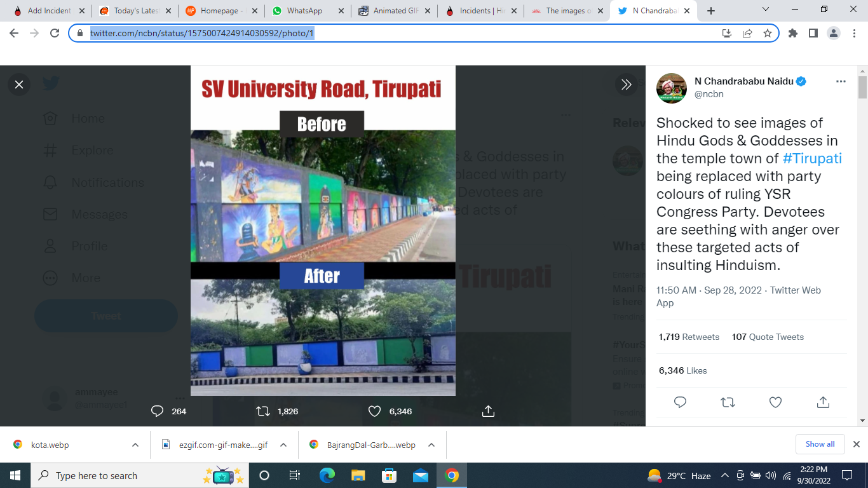This screenshot has width=868, height=488.
Task: Share this page from the address bar
Action: tap(747, 33)
